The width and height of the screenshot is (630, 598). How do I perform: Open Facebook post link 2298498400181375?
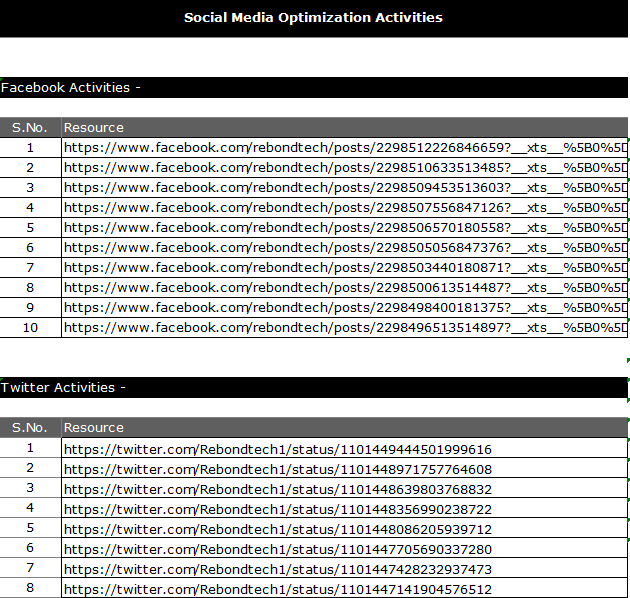345,308
